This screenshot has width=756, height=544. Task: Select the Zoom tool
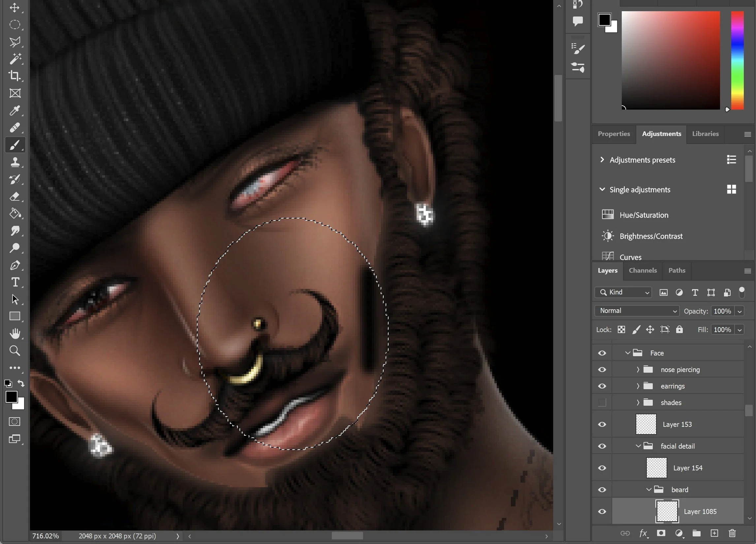[x=15, y=351]
